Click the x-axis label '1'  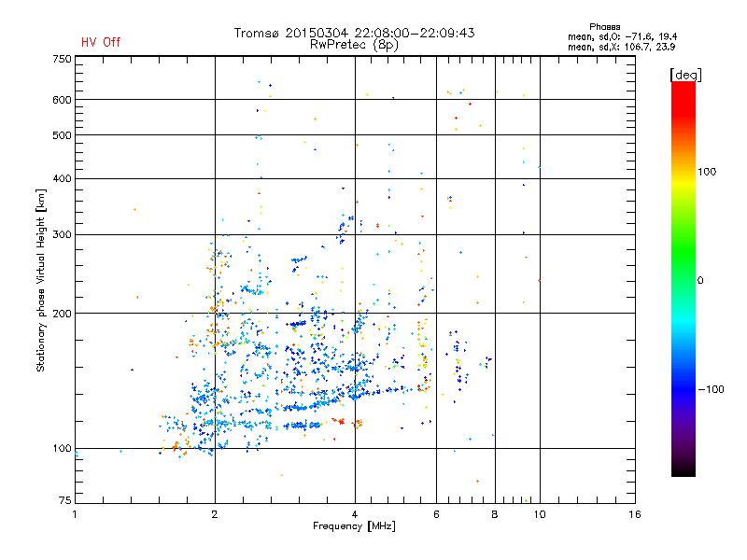[75, 514]
